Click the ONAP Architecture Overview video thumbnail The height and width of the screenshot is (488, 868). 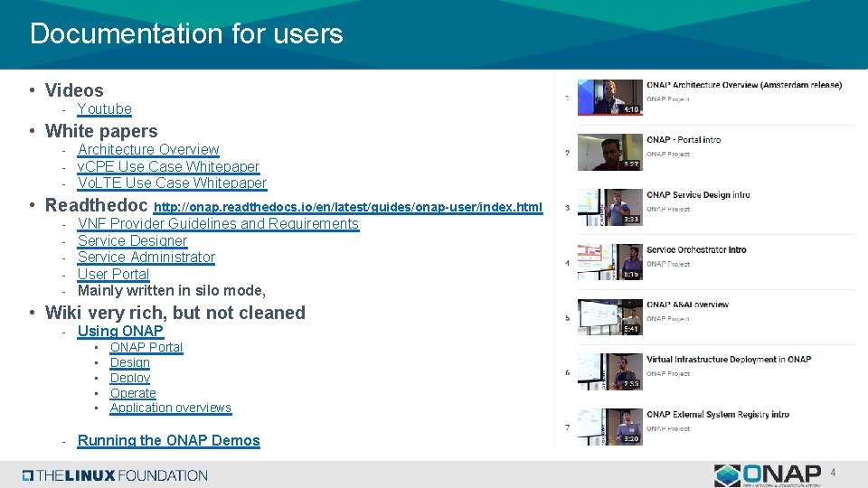click(610, 98)
